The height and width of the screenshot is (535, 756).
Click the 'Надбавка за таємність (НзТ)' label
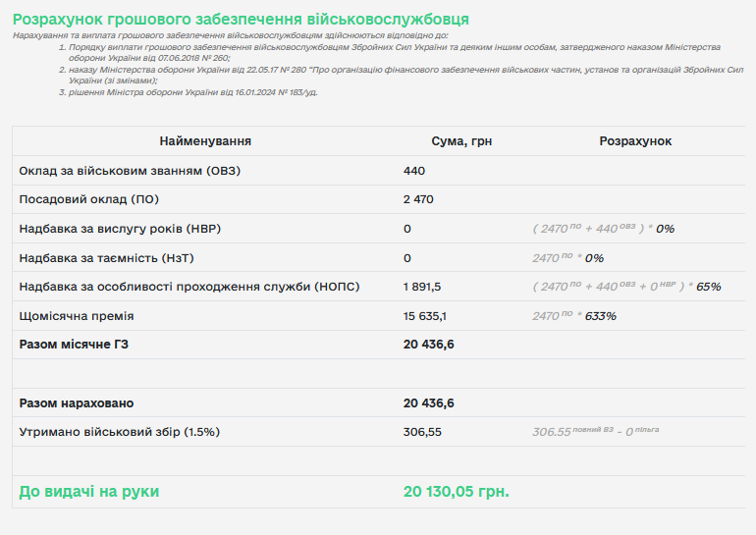[110, 258]
